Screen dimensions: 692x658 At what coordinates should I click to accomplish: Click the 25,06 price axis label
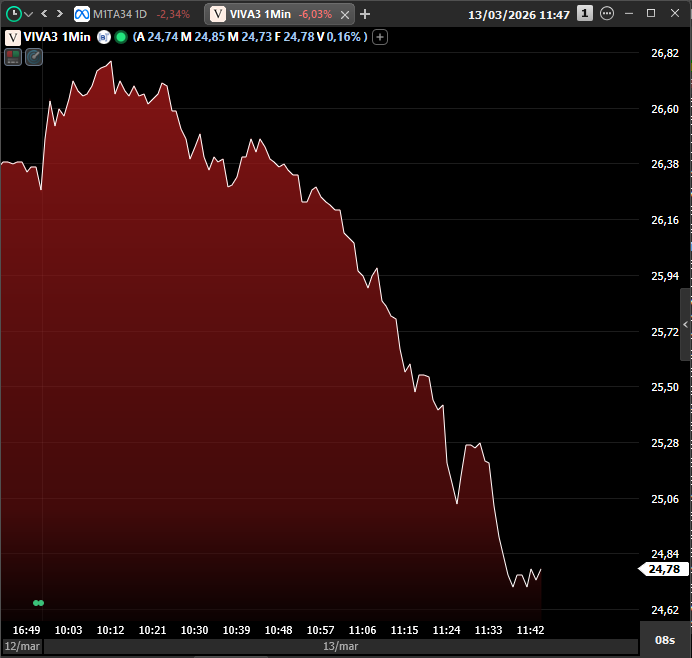[665, 499]
